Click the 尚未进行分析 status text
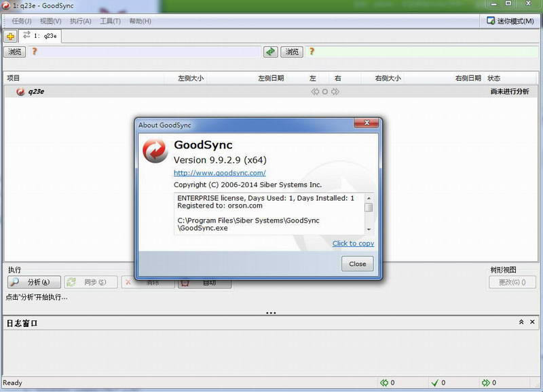543x392 pixels. click(x=510, y=92)
